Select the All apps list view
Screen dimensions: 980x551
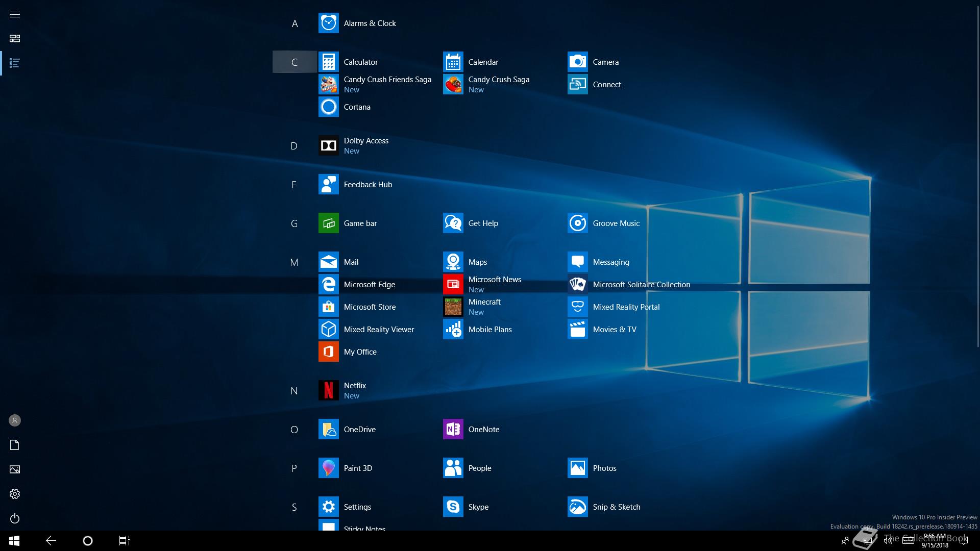pos(15,63)
